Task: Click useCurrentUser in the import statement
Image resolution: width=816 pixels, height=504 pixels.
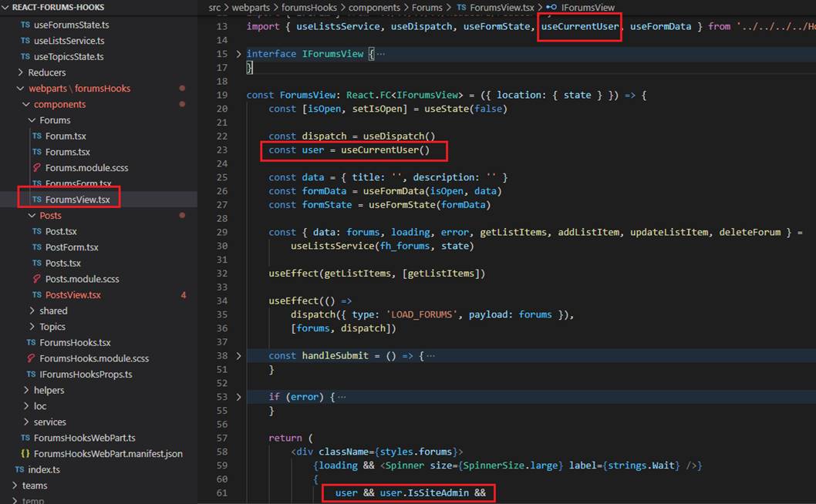Action: tap(580, 26)
